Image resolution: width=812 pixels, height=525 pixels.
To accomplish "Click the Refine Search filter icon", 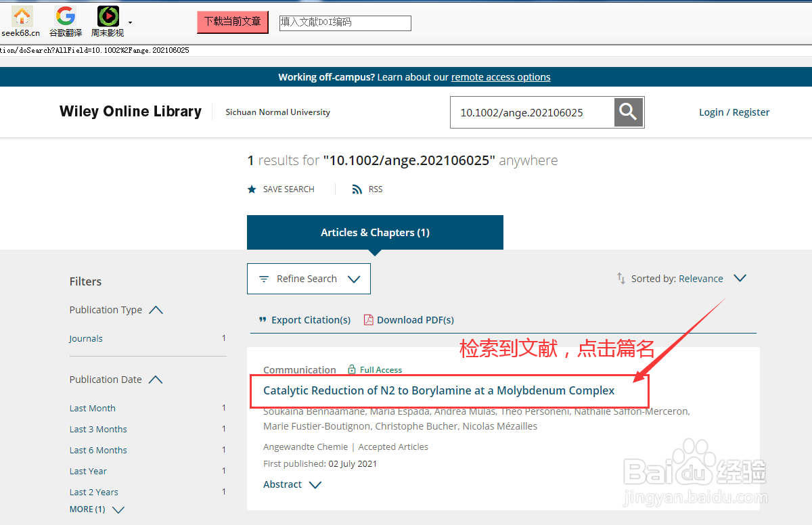I will tap(264, 278).
